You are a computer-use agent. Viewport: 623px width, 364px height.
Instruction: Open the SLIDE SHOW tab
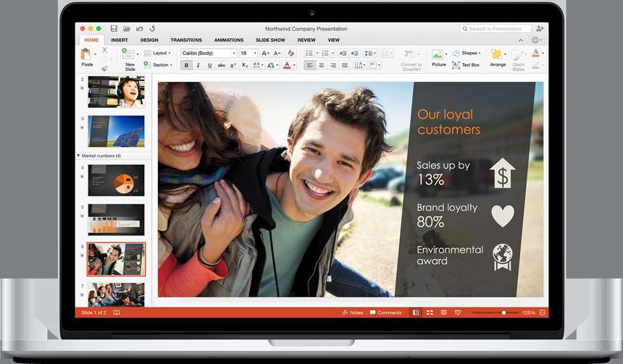270,40
